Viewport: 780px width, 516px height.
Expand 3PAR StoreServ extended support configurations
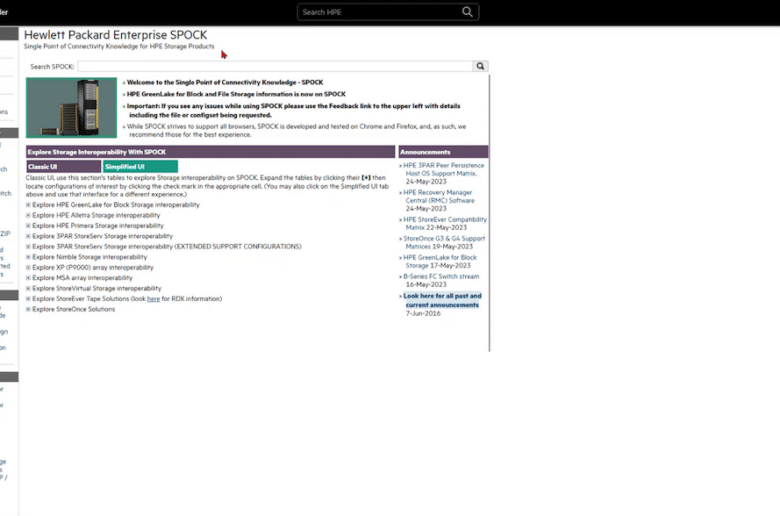(x=28, y=247)
